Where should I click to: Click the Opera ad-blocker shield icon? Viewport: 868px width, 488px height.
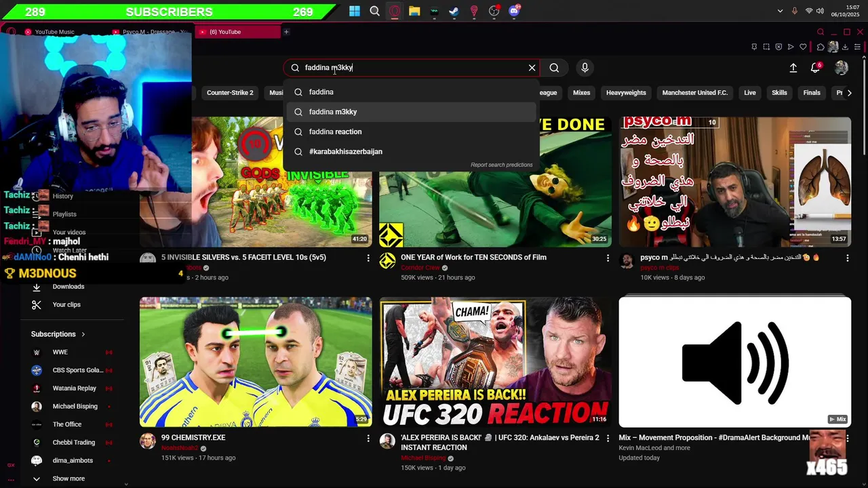pos(778,47)
